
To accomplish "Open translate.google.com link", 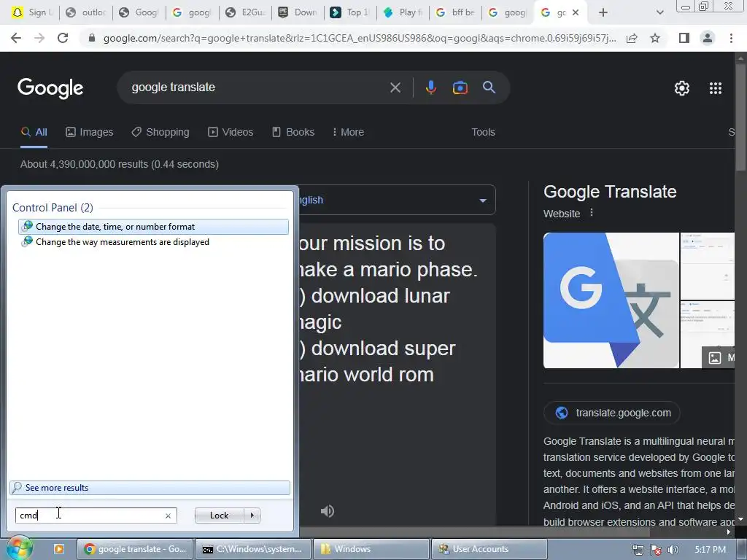I will 612,413.
